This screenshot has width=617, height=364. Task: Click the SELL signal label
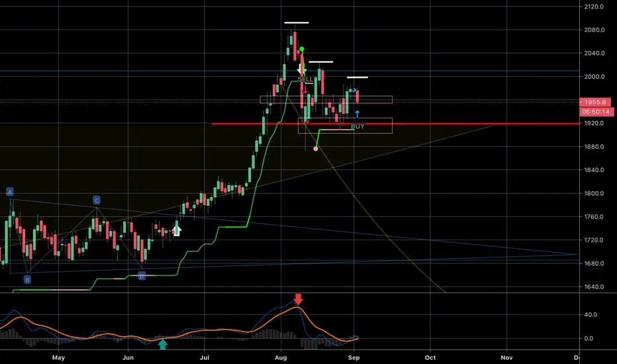coord(305,79)
